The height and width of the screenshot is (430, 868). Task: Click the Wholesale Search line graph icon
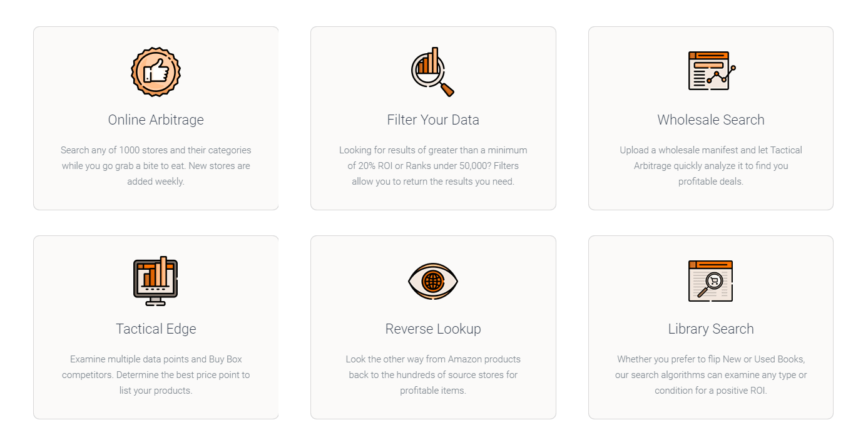point(711,71)
